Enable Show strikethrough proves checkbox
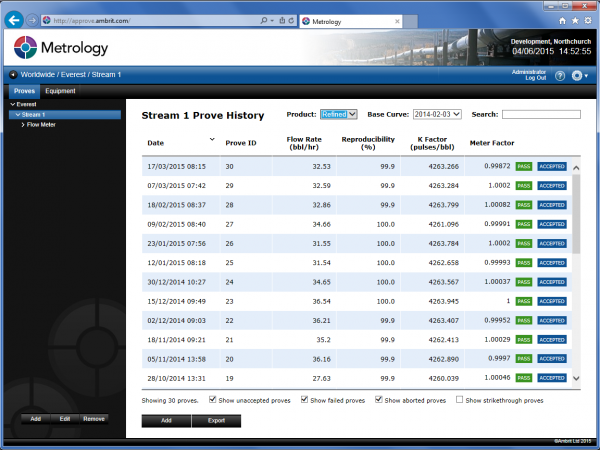 459,399
